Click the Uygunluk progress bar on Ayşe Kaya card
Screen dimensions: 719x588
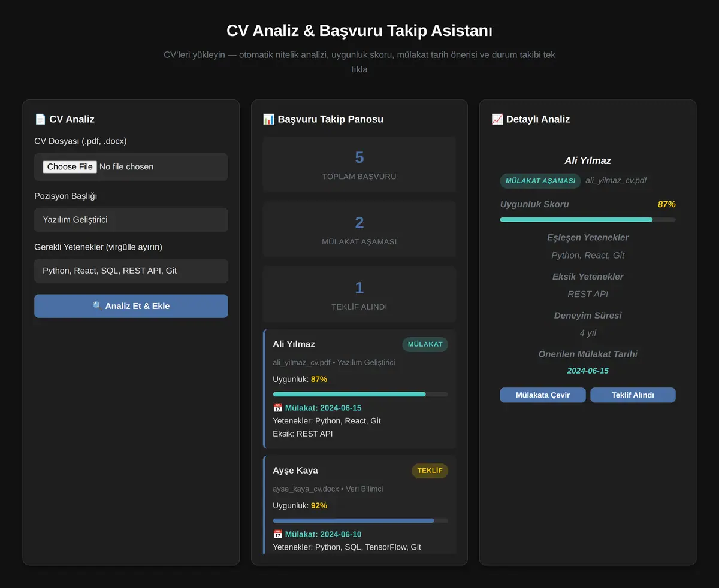[360, 520]
